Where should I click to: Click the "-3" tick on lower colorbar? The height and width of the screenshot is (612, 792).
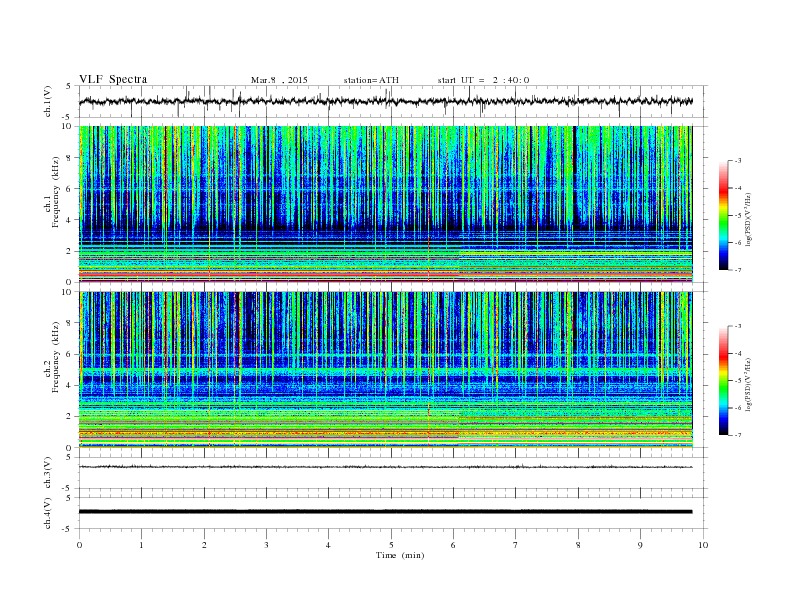(738, 326)
